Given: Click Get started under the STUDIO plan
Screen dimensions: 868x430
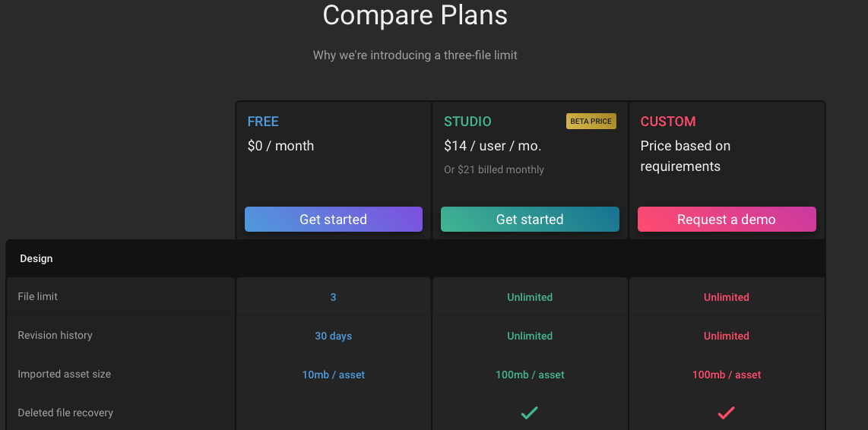Looking at the screenshot, I should pos(530,219).
